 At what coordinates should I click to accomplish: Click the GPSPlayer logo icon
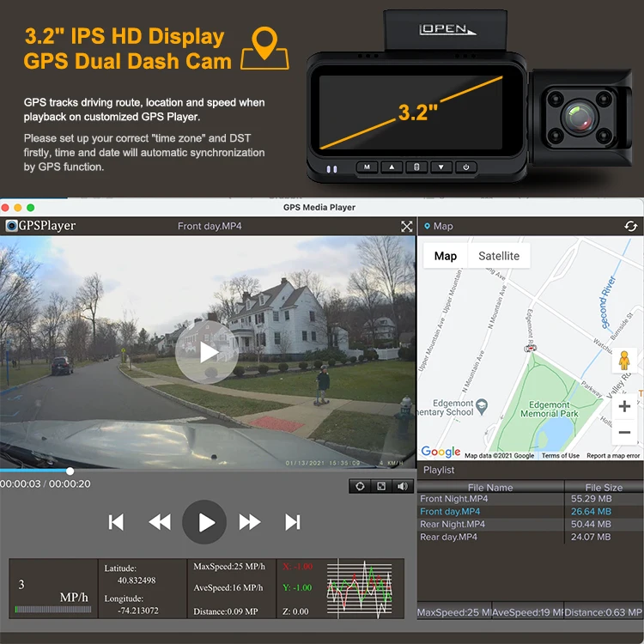[11, 226]
